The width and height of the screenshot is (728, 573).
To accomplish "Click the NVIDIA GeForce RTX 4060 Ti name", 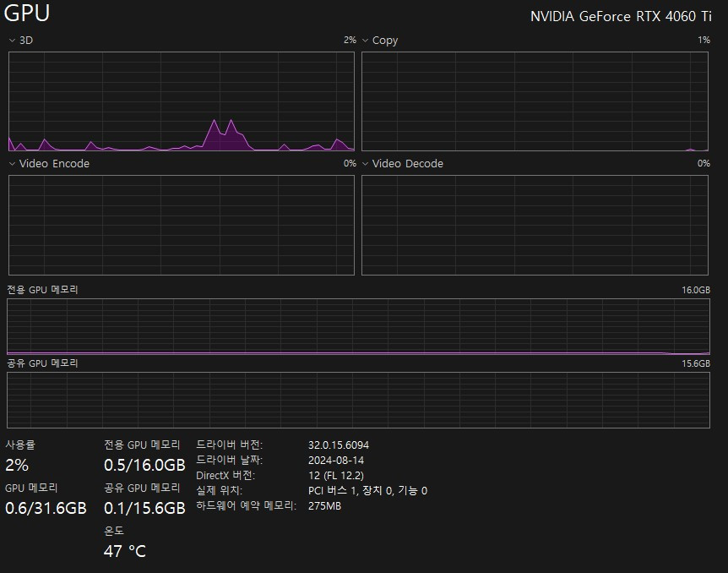I will [623, 15].
